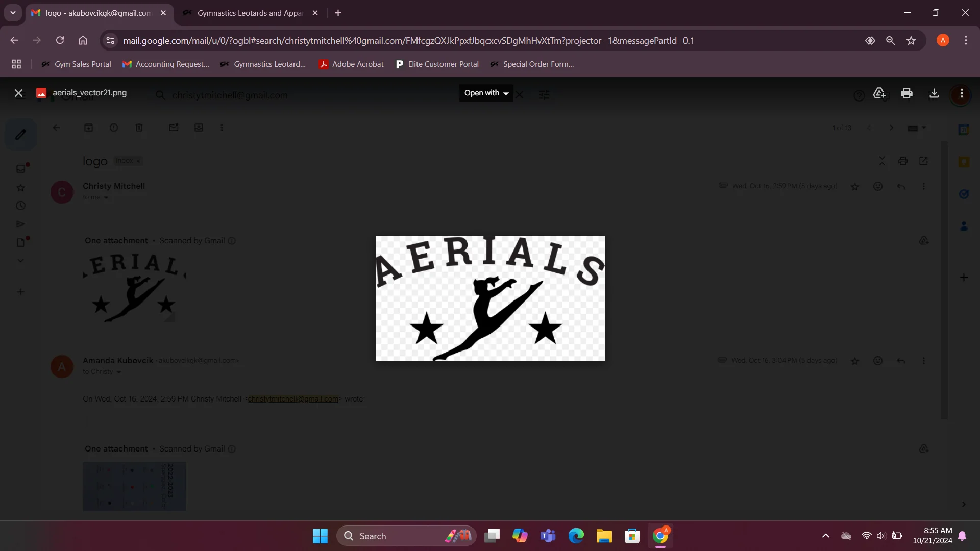The height and width of the screenshot is (551, 980).
Task: Check battery status in system tray
Action: coord(897,536)
